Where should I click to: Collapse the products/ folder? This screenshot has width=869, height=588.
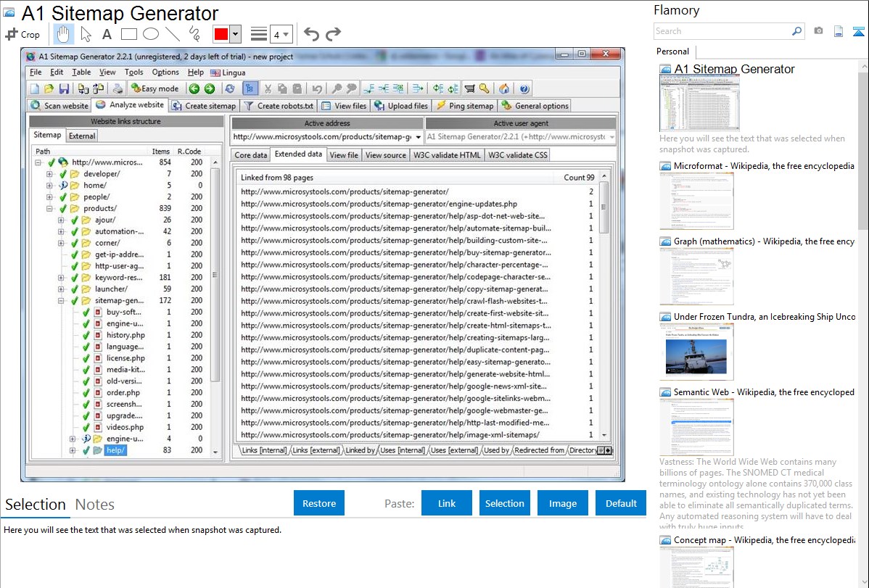pos(49,209)
